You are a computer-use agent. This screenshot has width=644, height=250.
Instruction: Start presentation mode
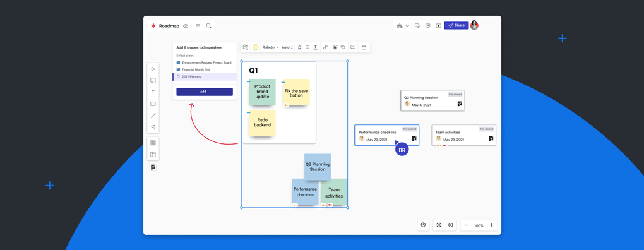click(439, 25)
